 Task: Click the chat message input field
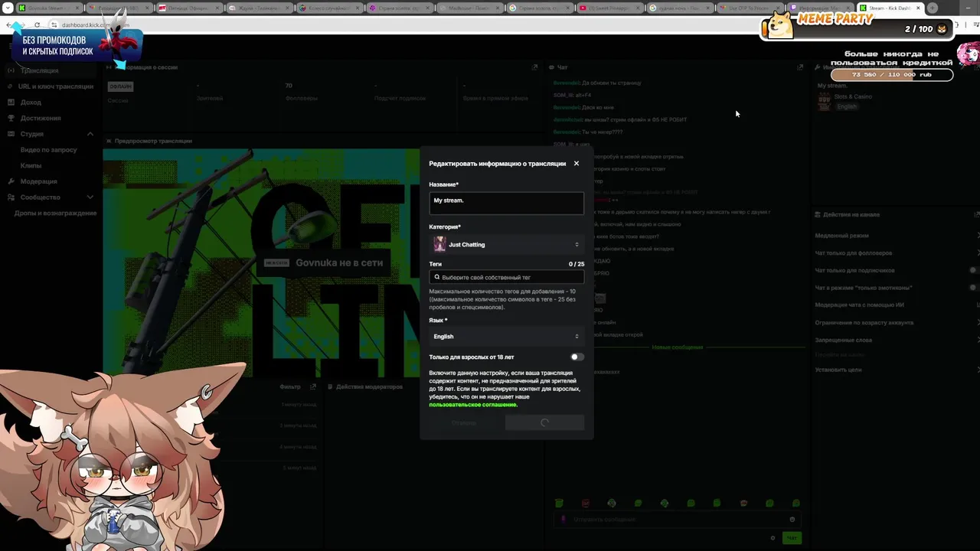click(x=676, y=520)
